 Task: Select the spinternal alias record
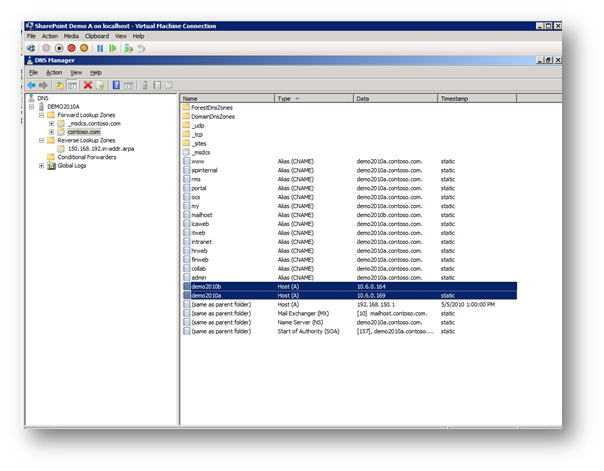tap(205, 170)
